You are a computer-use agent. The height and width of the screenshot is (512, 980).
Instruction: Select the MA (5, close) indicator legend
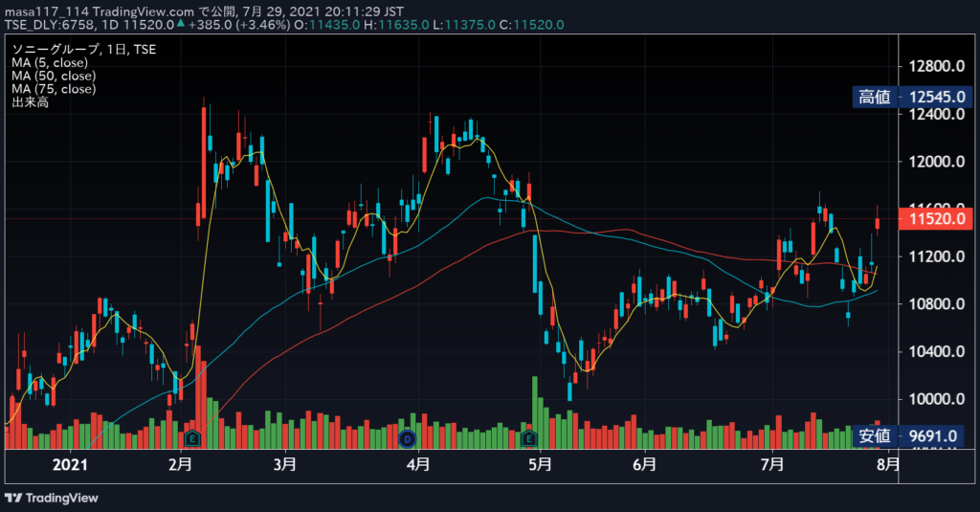pyautogui.click(x=50, y=62)
